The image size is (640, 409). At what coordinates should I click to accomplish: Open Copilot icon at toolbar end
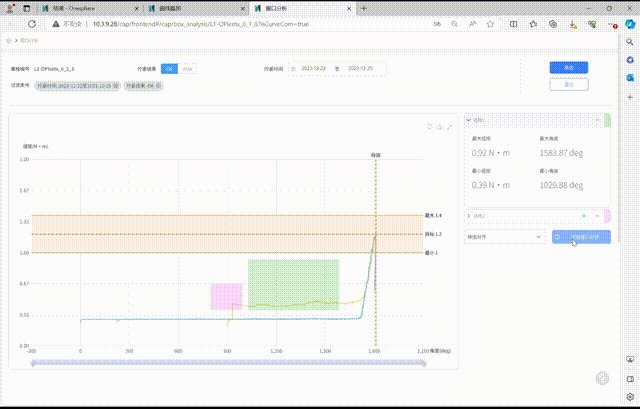coord(630,24)
